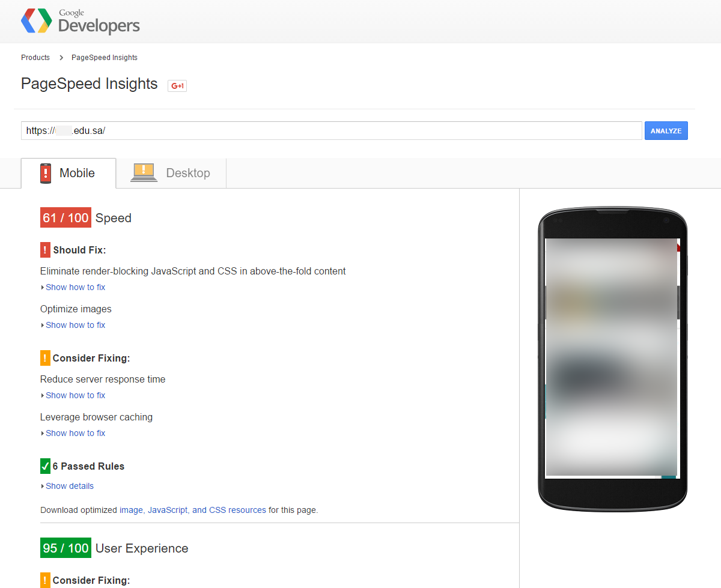Click the green Passed Rules checkmark icon

click(x=45, y=466)
